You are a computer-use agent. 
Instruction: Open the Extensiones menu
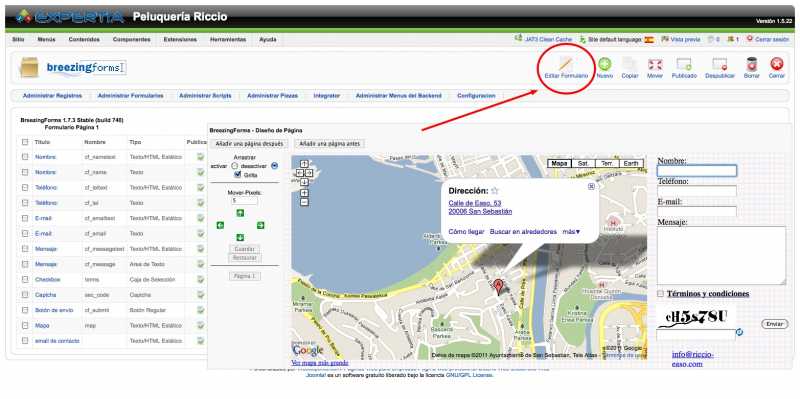click(180, 39)
